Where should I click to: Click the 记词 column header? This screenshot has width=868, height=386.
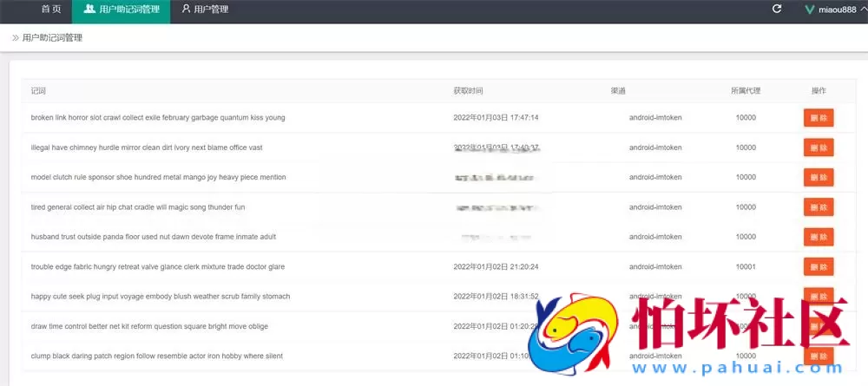tap(38, 91)
